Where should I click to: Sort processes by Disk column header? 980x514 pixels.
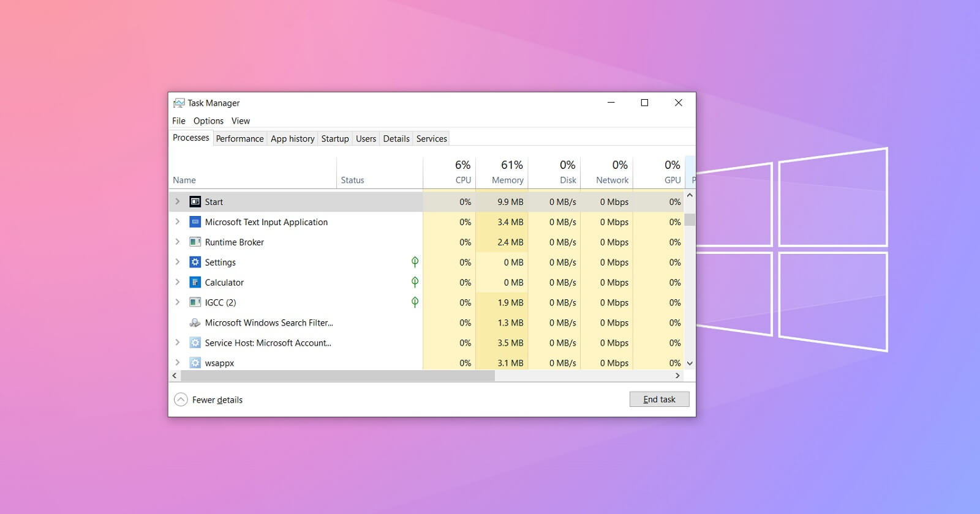554,172
